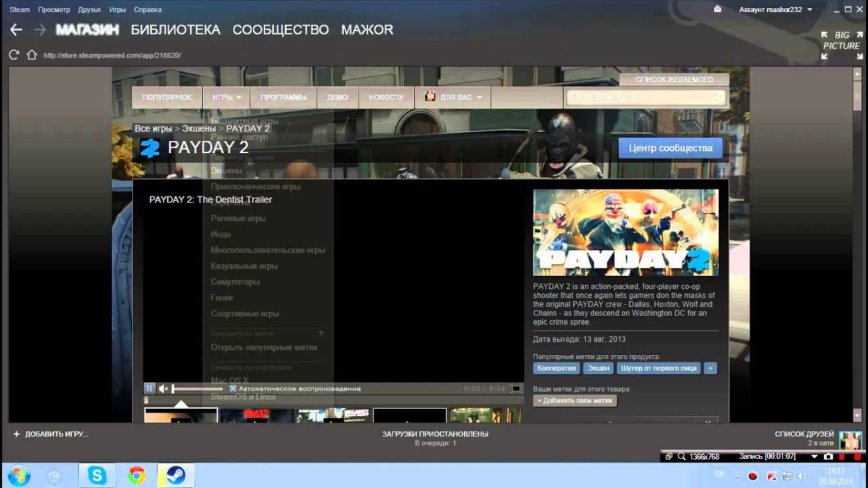Pause the screen recording
Image resolution: width=868 pixels, height=488 pixels.
click(x=842, y=457)
